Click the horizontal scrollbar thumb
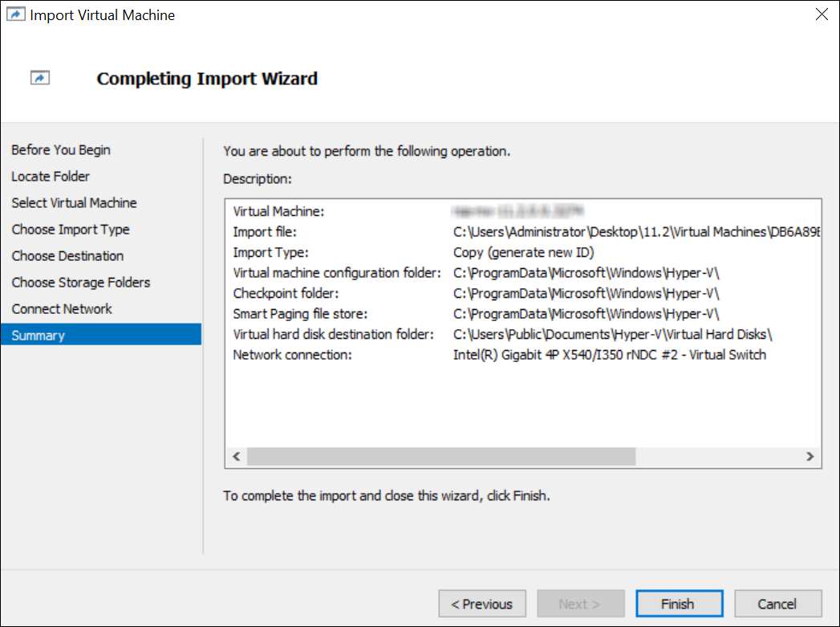The width and height of the screenshot is (840, 627). point(440,457)
